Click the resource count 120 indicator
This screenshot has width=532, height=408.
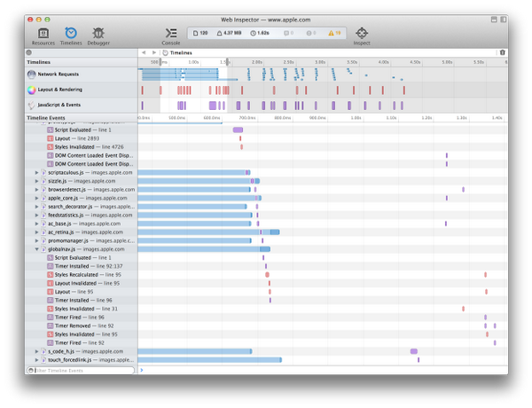click(200, 33)
